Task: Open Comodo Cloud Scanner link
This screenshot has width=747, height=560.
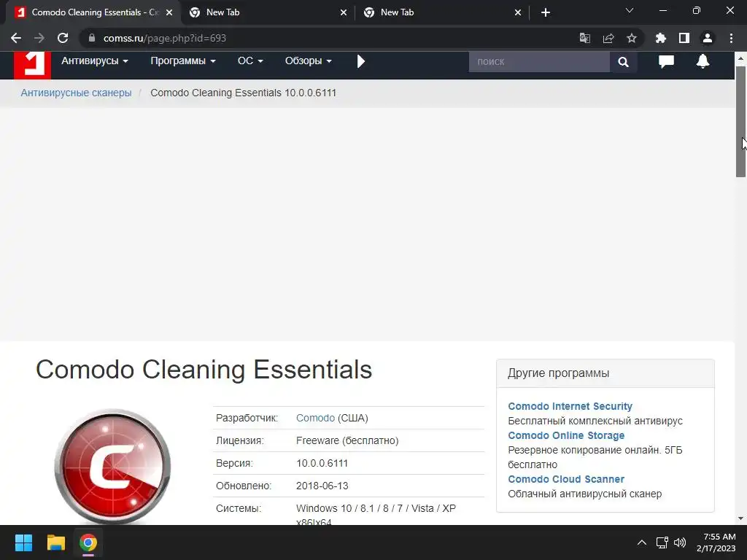Action: 566,479
